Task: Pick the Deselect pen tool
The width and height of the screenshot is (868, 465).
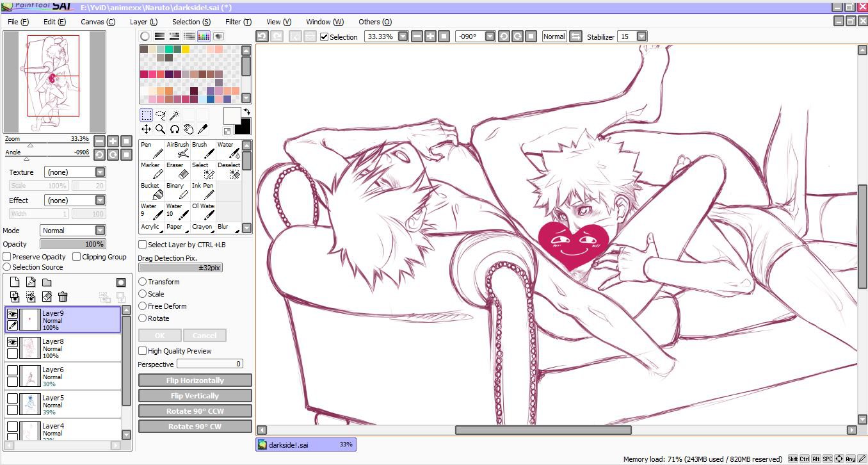Action: tap(229, 170)
